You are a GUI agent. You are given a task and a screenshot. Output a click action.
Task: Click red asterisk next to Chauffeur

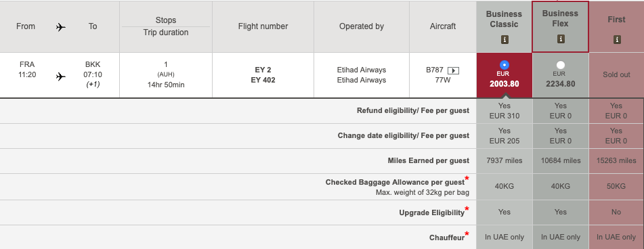pyautogui.click(x=467, y=234)
